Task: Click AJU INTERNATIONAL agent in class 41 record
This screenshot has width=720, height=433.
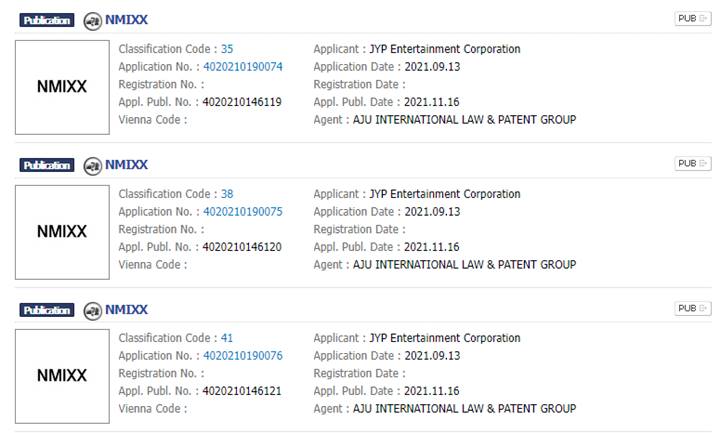Action: click(464, 409)
